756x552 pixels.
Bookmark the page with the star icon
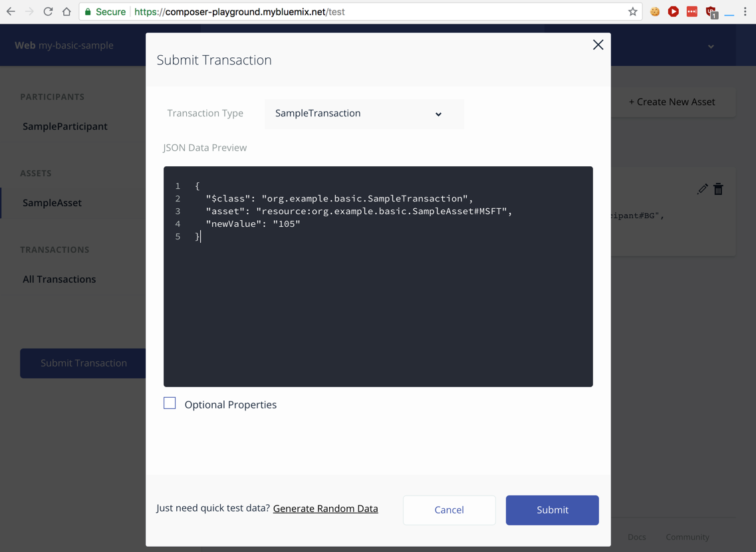coord(632,11)
